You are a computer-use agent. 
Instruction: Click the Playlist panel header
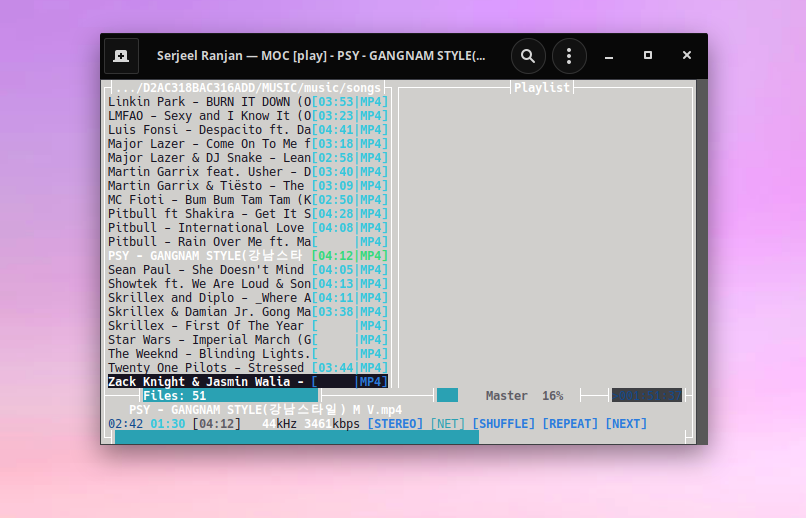[x=542, y=88]
